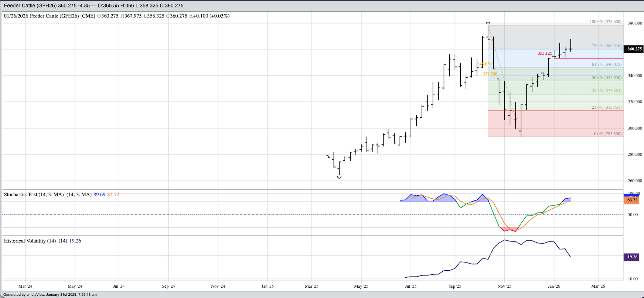
Task: Select the orange 83.72 stochastic value tag
Action: [x=632, y=200]
